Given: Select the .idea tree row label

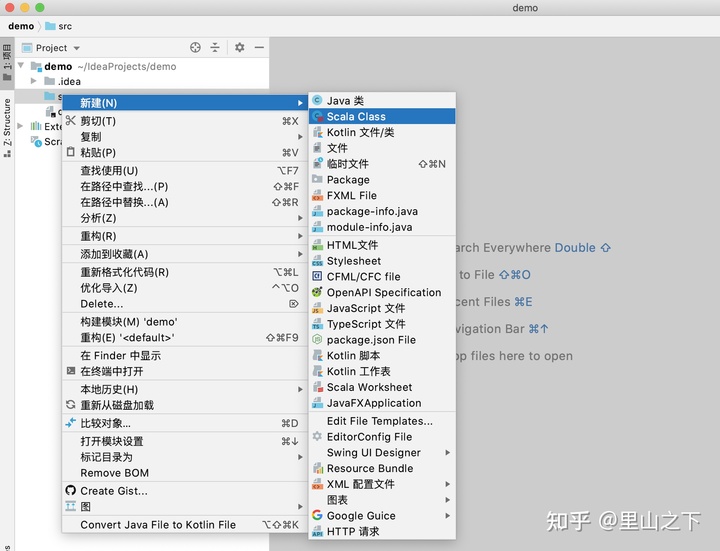Looking at the screenshot, I should click(x=69, y=81).
